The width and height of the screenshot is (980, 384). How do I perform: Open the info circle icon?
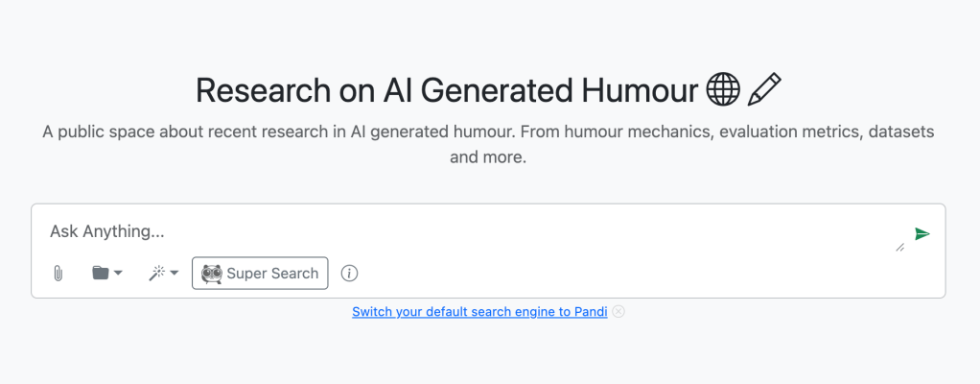[350, 274]
